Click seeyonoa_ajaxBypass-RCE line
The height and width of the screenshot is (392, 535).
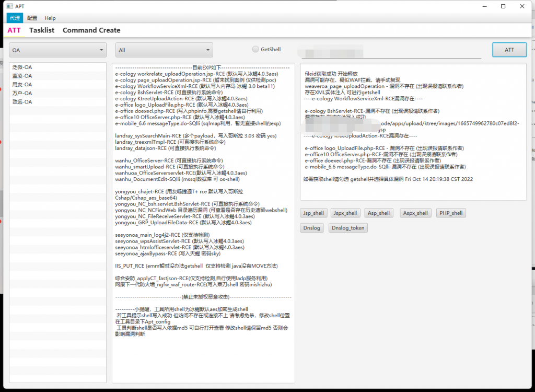point(168,253)
